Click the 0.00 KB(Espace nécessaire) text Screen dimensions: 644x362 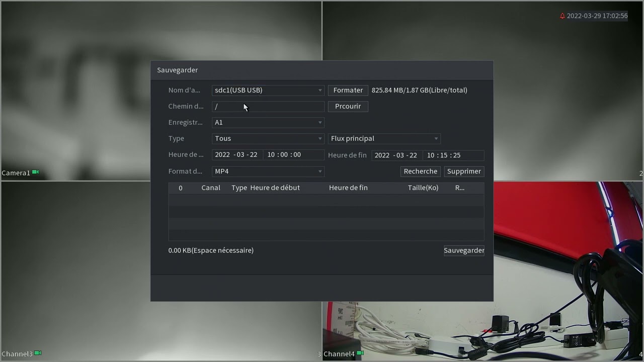click(211, 250)
